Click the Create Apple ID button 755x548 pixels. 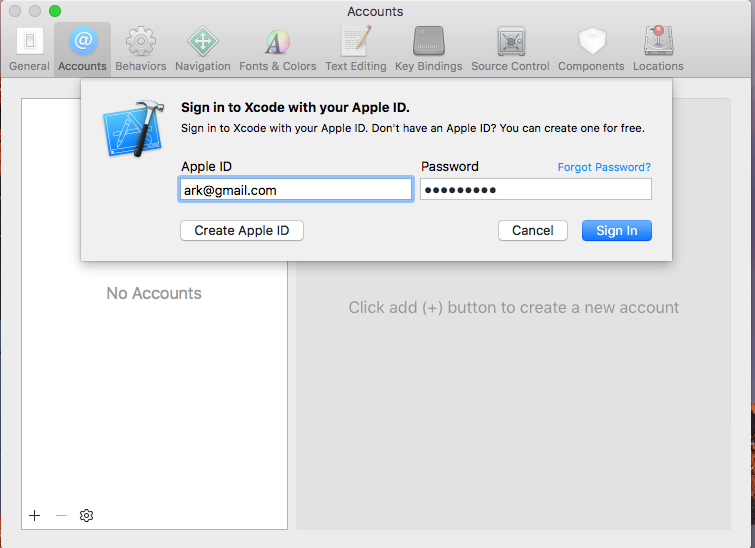(242, 231)
